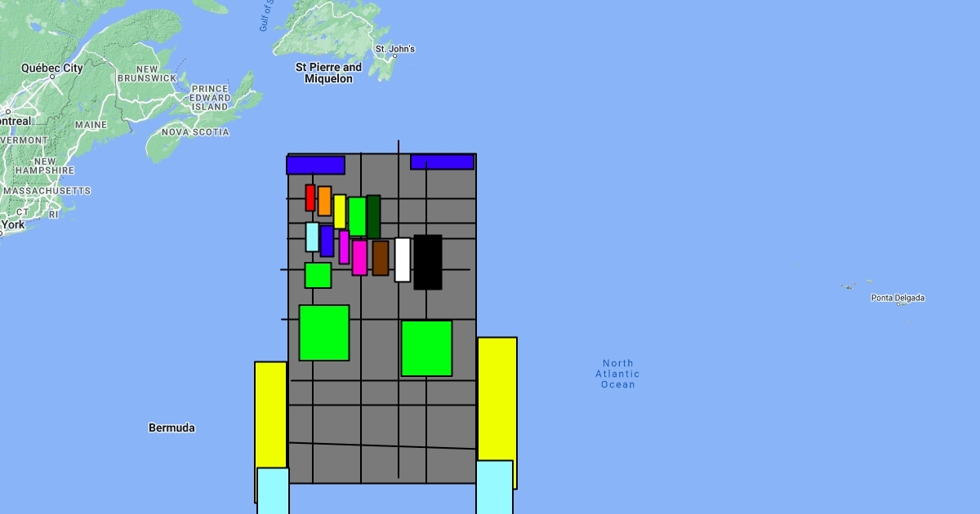Select the large green square on the right
This screenshot has height=514, width=980.
point(426,348)
